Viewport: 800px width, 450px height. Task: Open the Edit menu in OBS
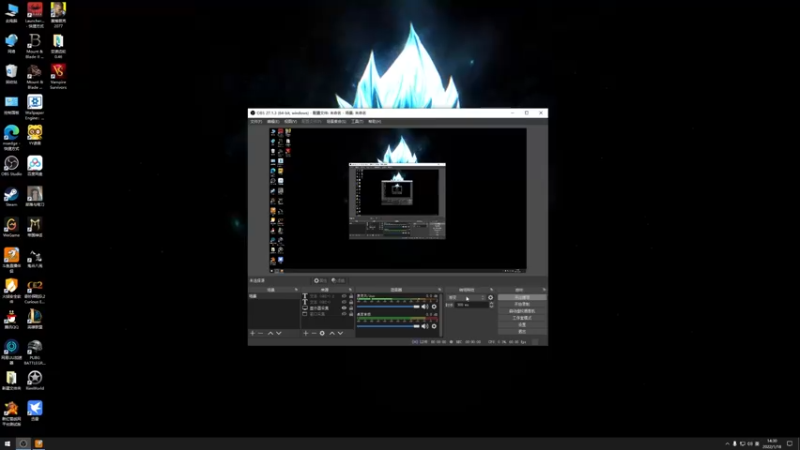point(273,121)
